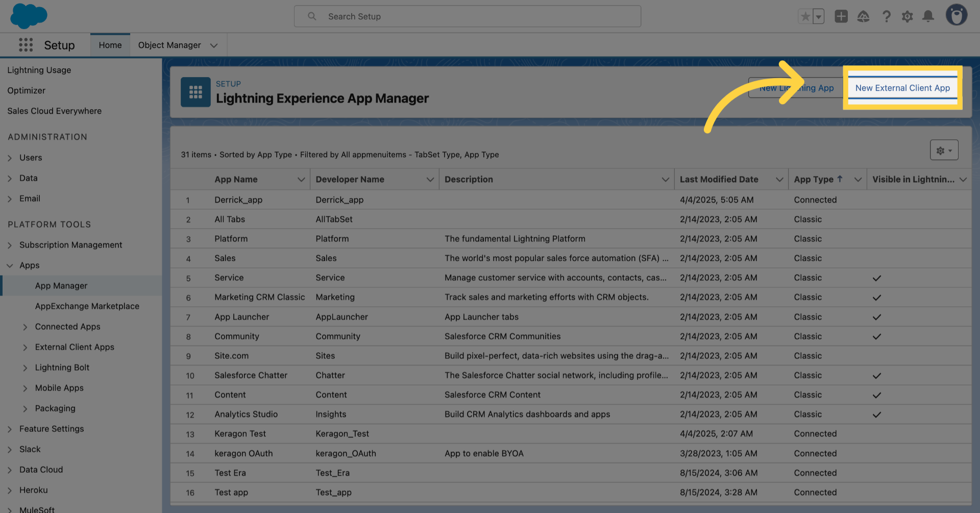Open AppExchange Marketplace link
Viewport: 980px width, 513px height.
87,306
